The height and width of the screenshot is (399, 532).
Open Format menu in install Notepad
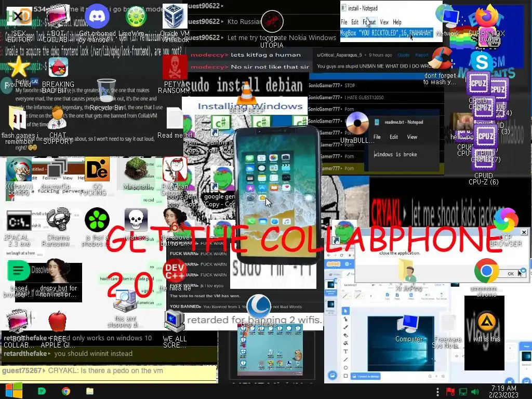point(369,22)
